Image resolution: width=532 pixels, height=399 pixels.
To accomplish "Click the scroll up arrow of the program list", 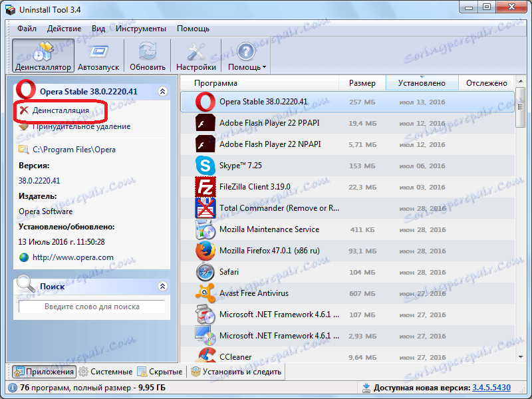I will (520, 81).
